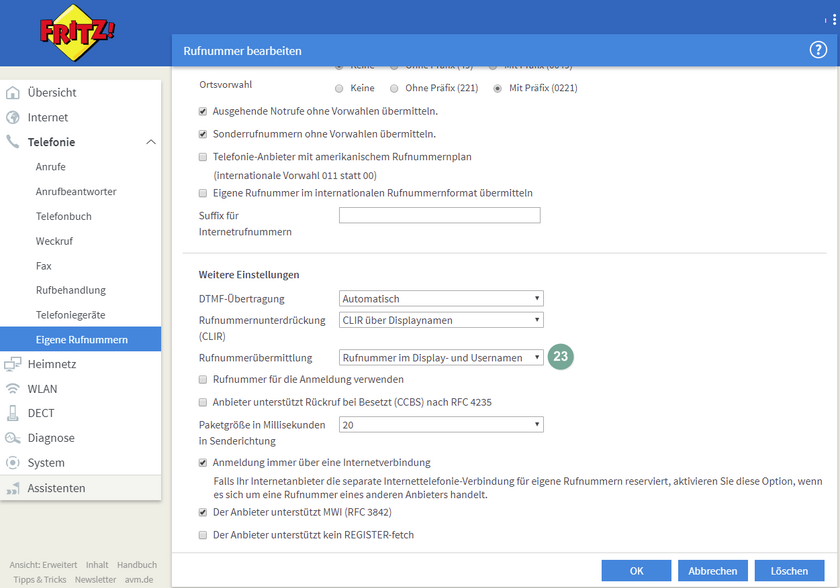Screen dimensions: 840x588
Task: Open Telefoniegeräte in sidebar
Action: [x=71, y=315]
